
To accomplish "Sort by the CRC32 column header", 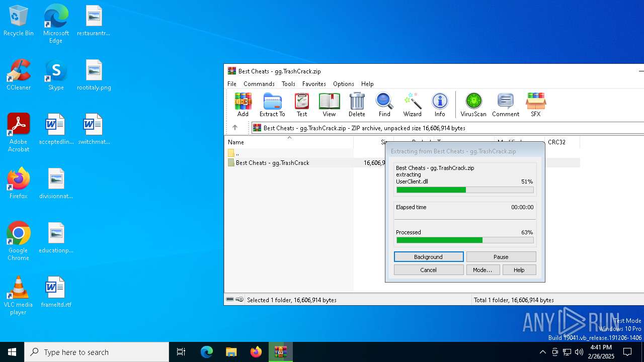I will pos(562,142).
